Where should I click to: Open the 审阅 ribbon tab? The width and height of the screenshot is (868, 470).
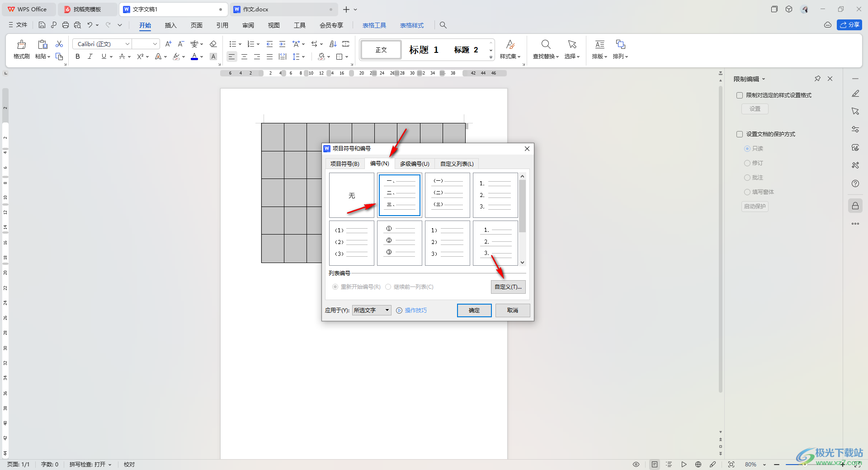(248, 25)
